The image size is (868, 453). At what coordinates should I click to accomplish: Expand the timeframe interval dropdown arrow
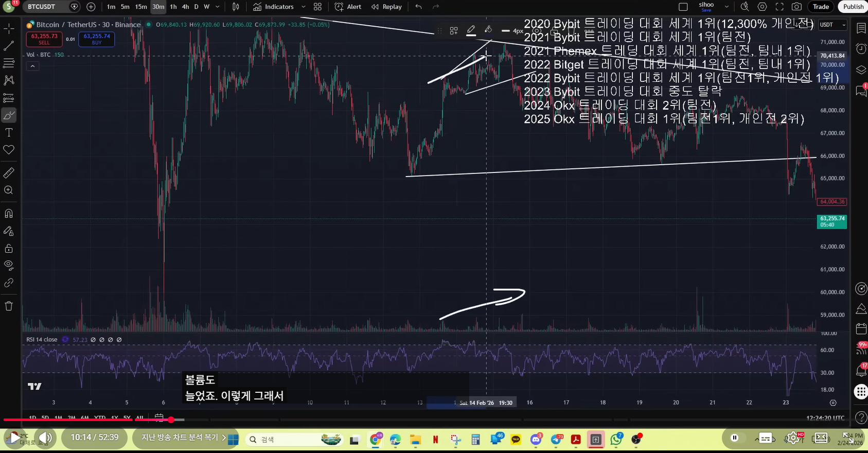[x=217, y=7]
